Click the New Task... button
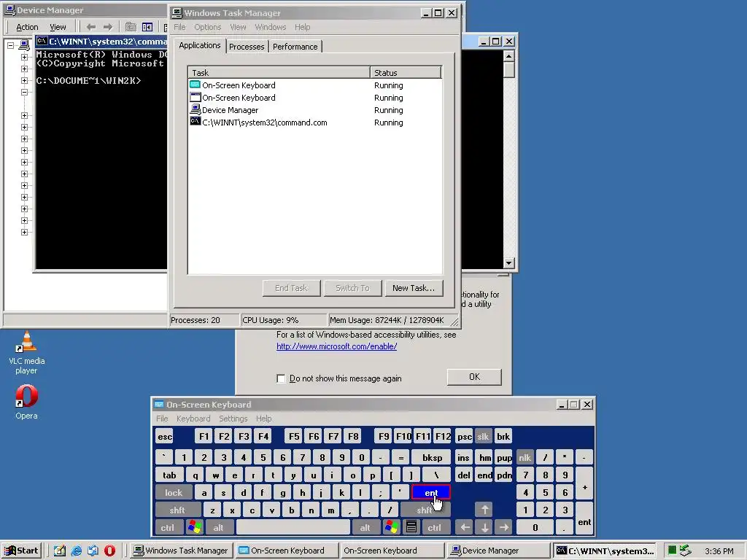The width and height of the screenshot is (747, 560). point(414,288)
